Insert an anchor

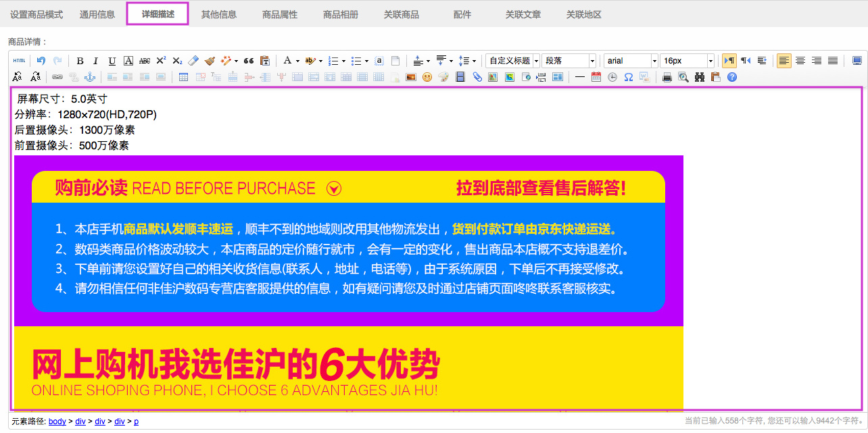tap(90, 77)
